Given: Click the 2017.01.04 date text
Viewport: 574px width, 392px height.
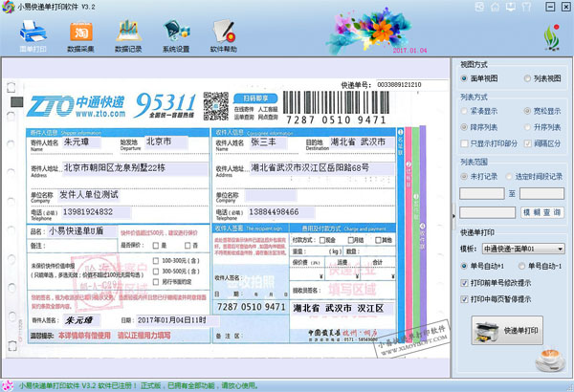Looking at the screenshot, I should [x=409, y=51].
